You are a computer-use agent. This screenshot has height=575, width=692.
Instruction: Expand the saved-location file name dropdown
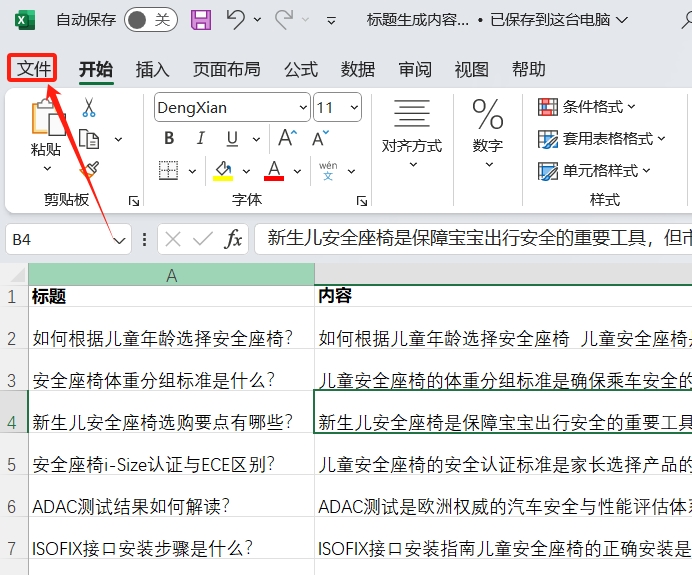pos(621,20)
